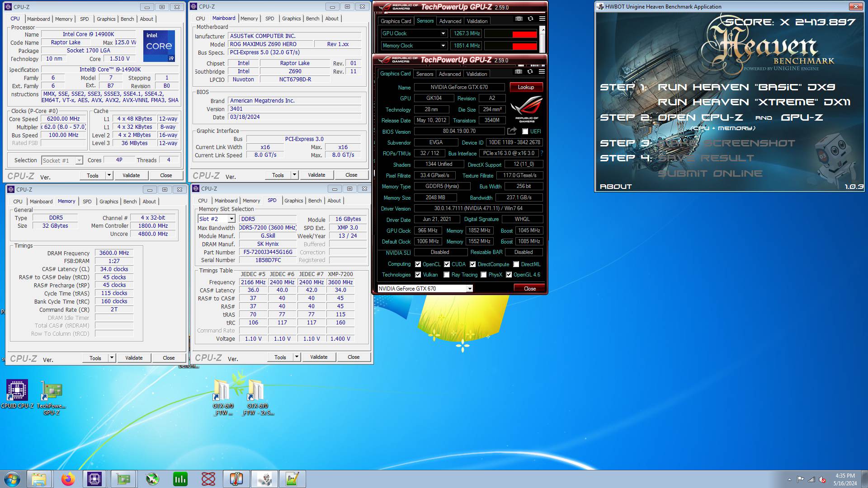Expand Tools dropdown arrow in CPU-Z SPD window
This screenshot has width=868, height=488.
pos(297,357)
